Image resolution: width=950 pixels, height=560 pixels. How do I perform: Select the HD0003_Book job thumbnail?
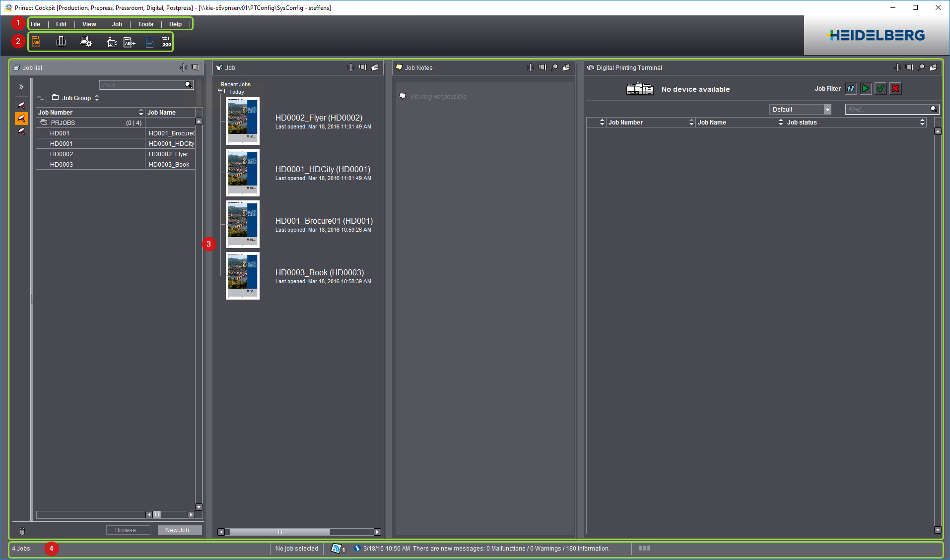[x=243, y=276]
